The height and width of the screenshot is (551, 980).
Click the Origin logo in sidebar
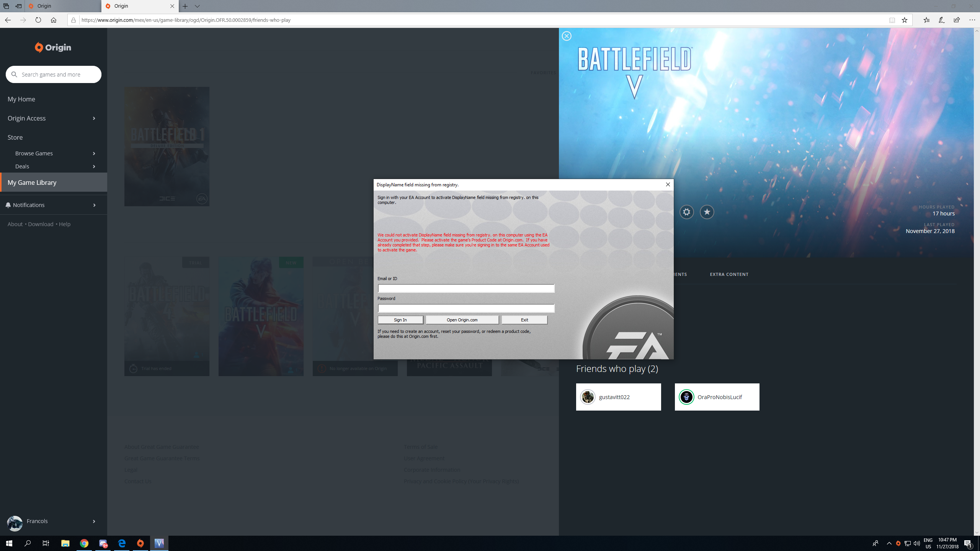[x=53, y=47]
